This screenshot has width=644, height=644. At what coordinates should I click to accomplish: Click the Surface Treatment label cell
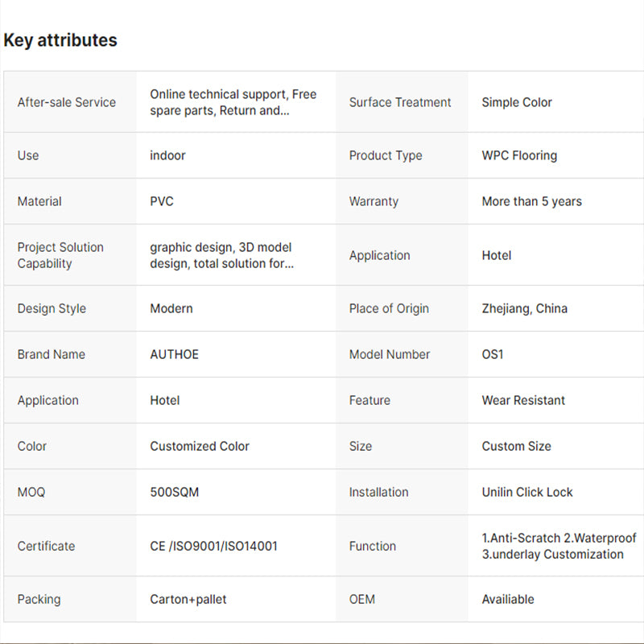400,102
